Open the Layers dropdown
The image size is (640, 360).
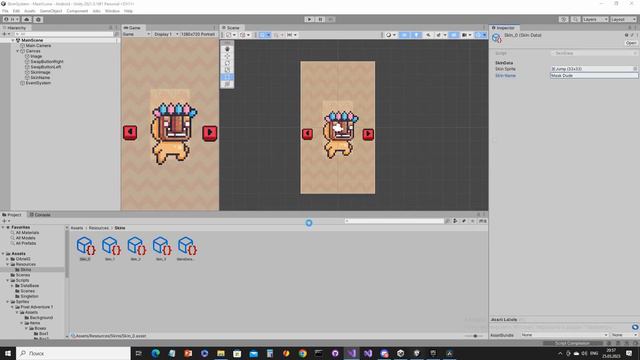coord(595,19)
